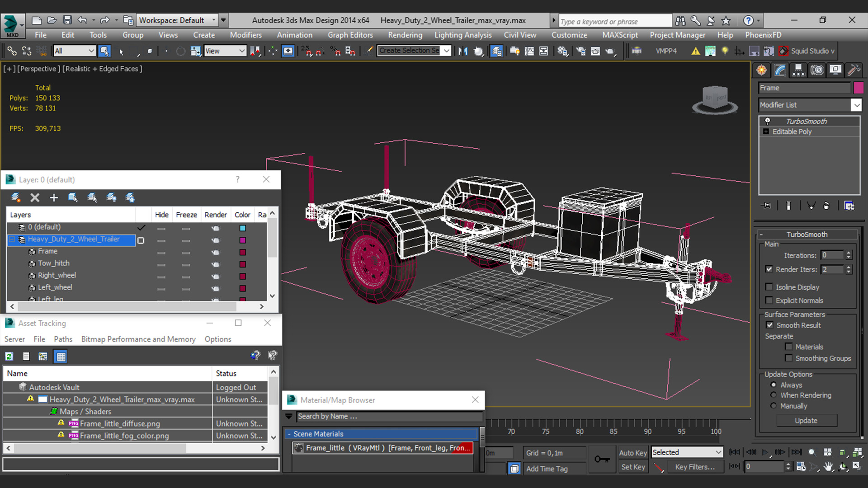
Task: Open the Rendering menu
Action: [405, 35]
